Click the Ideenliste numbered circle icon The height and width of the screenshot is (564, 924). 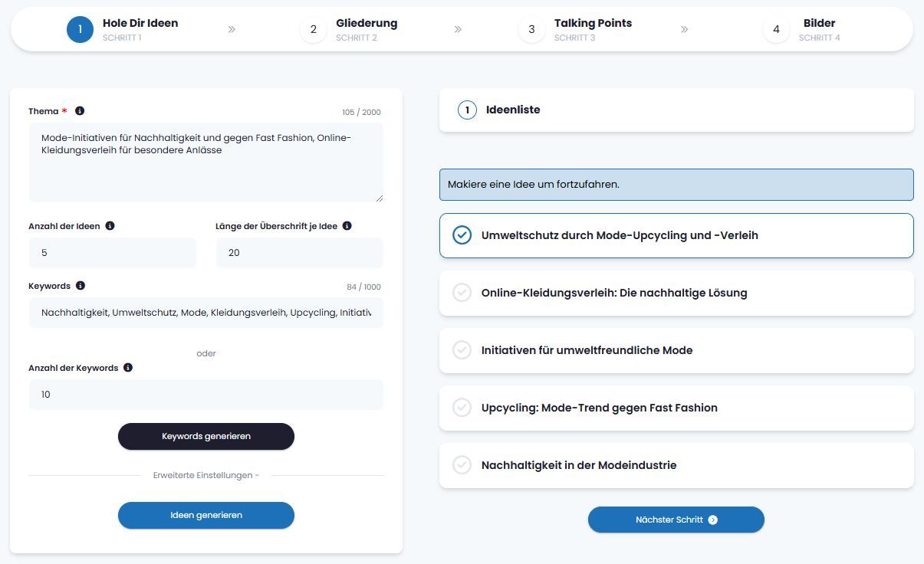467,110
